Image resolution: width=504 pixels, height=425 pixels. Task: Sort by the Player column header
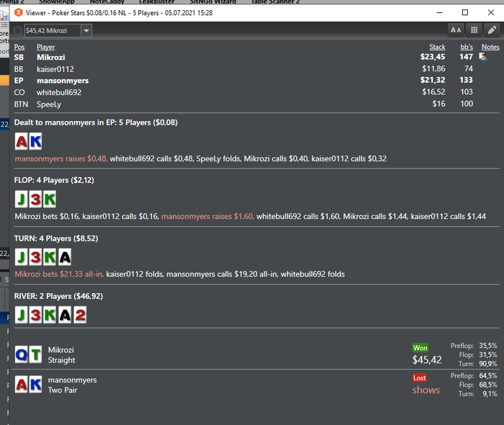[45, 47]
